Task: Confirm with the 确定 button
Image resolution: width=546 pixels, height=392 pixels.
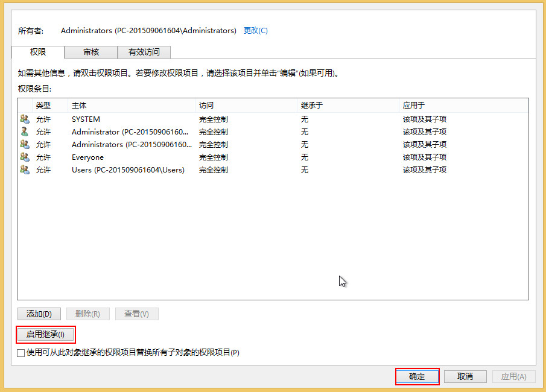Action: [x=417, y=376]
